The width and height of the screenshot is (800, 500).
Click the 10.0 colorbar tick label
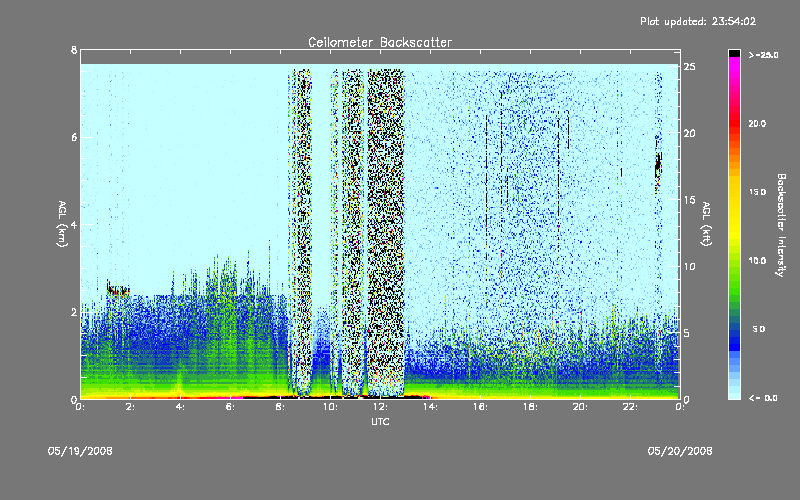pos(757,261)
